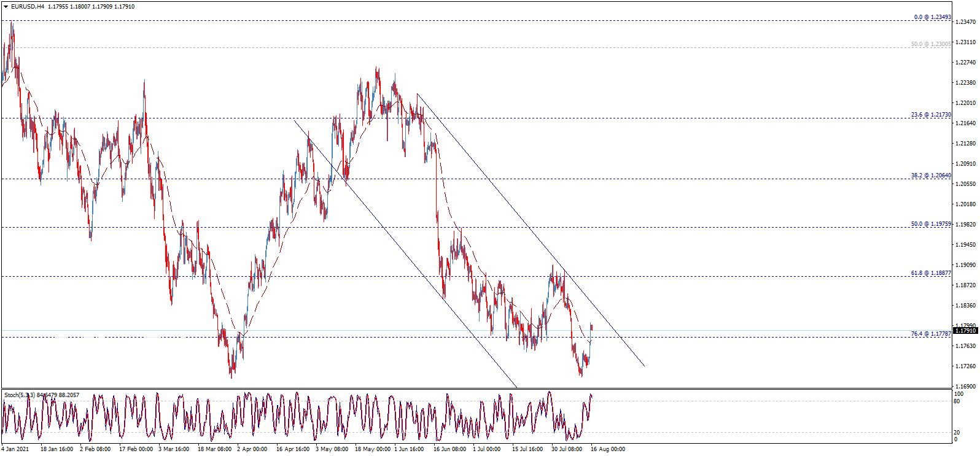
Task: Click the 23.6 @ 1.21730 Fibonacci label
Action: [930, 115]
